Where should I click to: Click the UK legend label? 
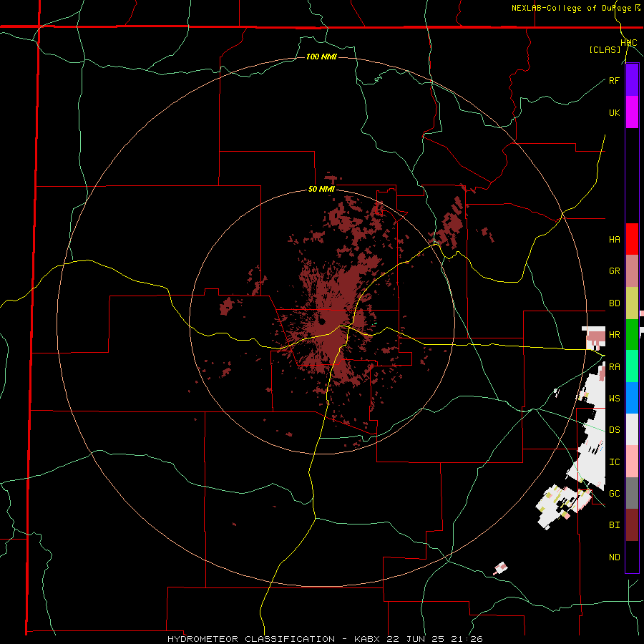(614, 112)
